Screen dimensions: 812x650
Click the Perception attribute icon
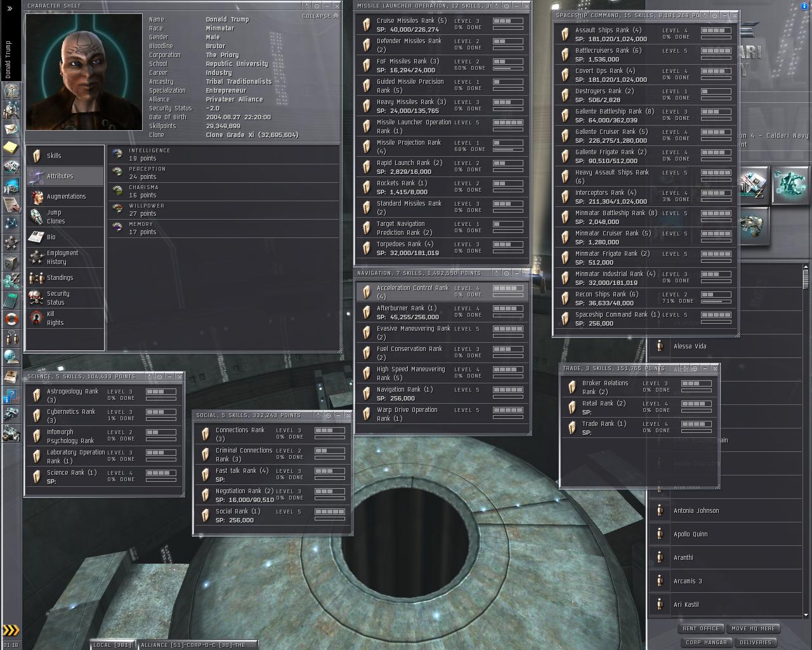coord(117,173)
